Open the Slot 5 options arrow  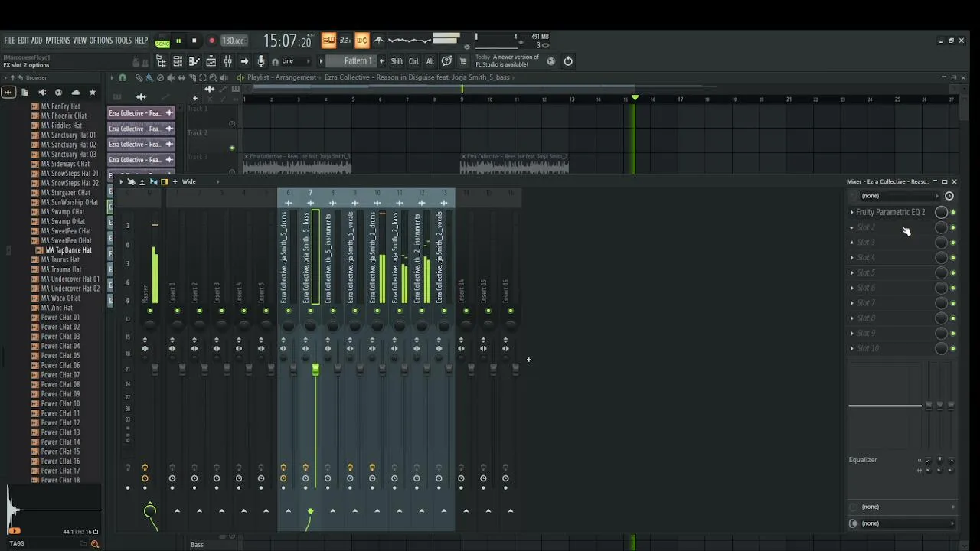(852, 272)
